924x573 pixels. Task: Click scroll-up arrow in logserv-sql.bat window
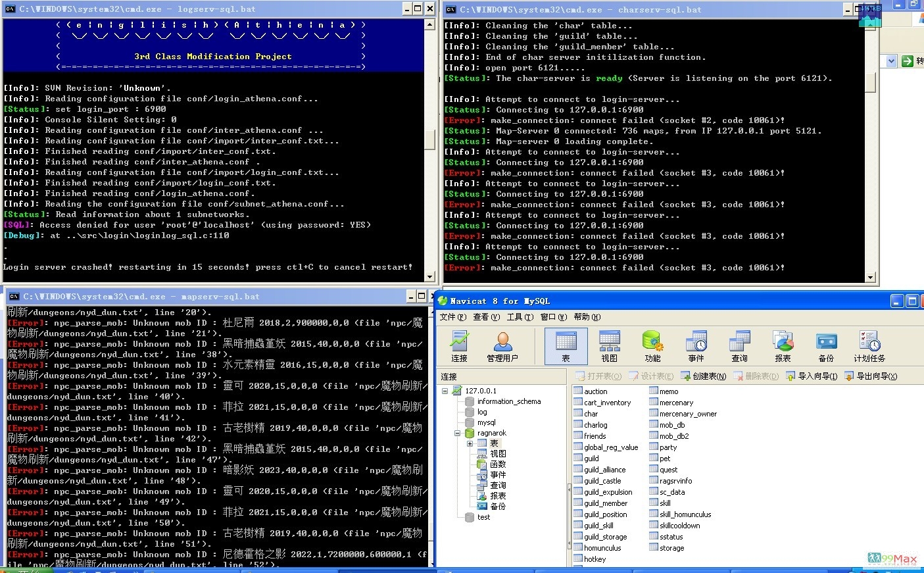coord(429,24)
